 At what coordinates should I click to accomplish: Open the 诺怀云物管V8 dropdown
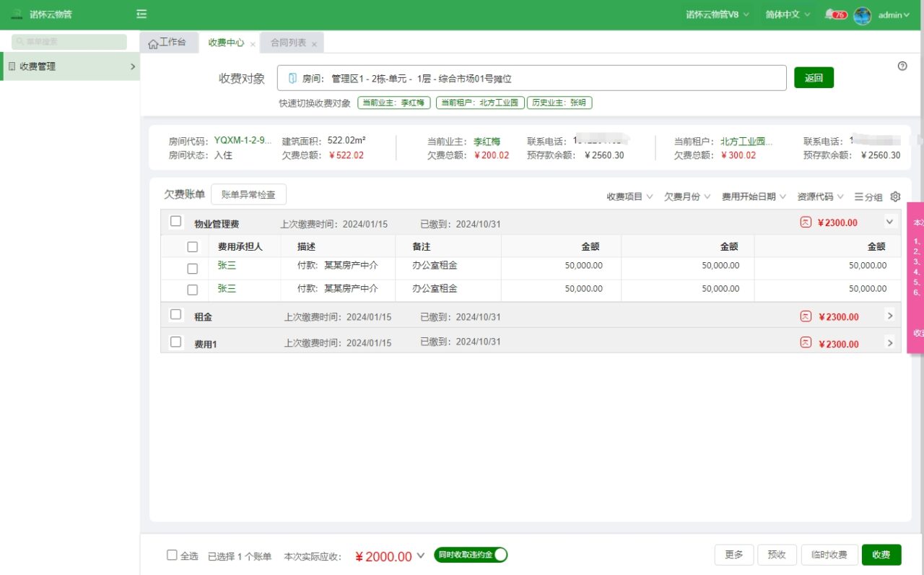click(x=718, y=14)
